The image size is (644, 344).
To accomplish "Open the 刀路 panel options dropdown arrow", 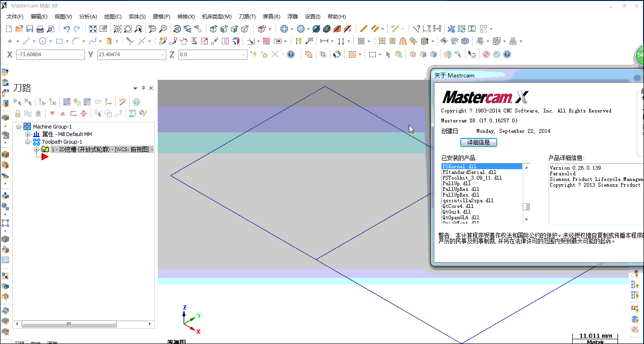I will coord(136,88).
